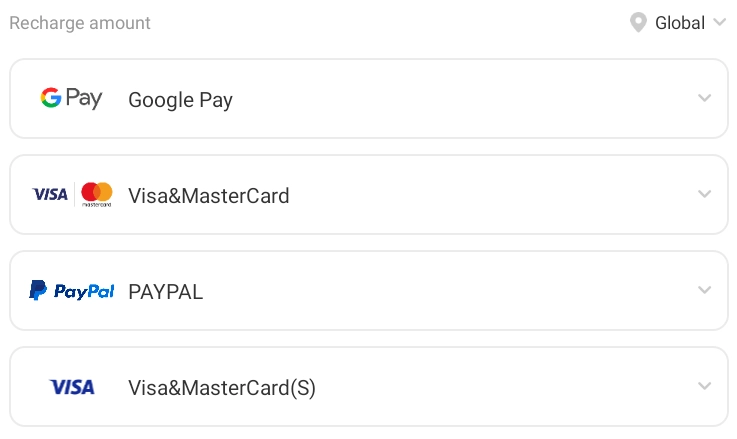Viewport: 737px width, 439px height.
Task: Expand the Google Pay chevron
Action: tap(705, 98)
